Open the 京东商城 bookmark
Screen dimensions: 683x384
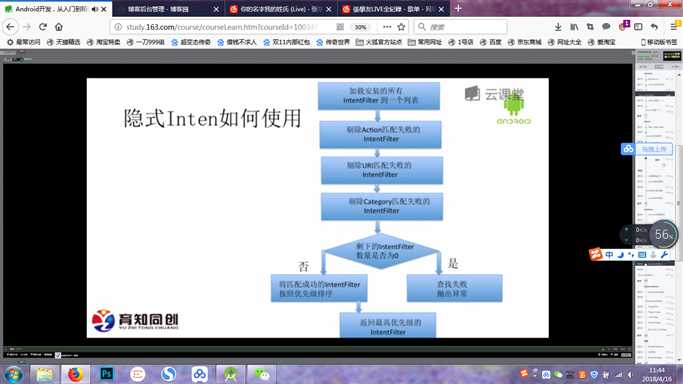point(525,42)
